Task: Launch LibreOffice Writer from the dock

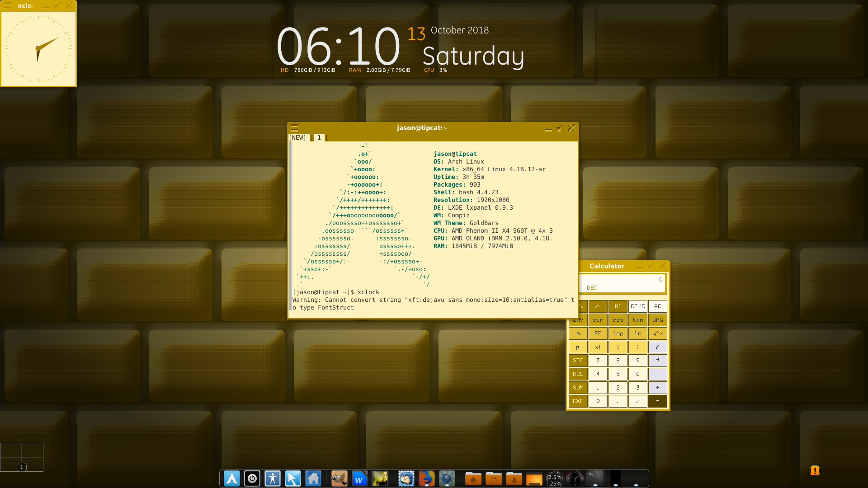Action: coord(359,479)
